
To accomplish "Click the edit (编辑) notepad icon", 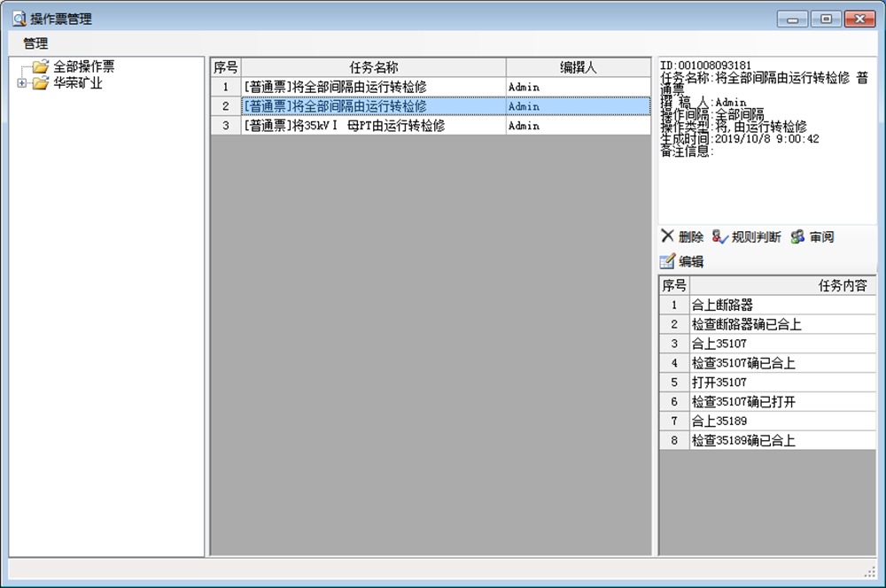I will (x=668, y=261).
